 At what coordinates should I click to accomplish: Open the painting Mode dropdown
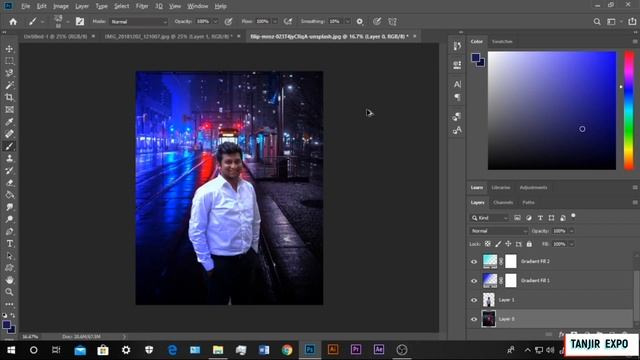[139, 22]
